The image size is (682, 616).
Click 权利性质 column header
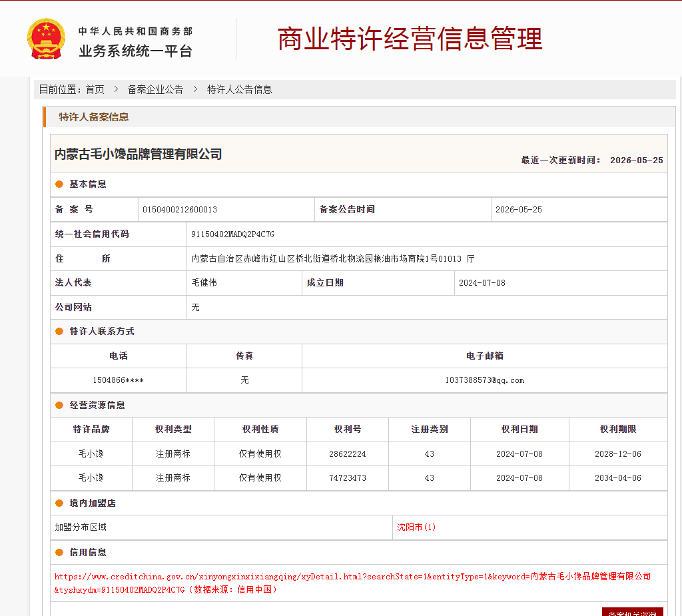pyautogui.click(x=260, y=430)
